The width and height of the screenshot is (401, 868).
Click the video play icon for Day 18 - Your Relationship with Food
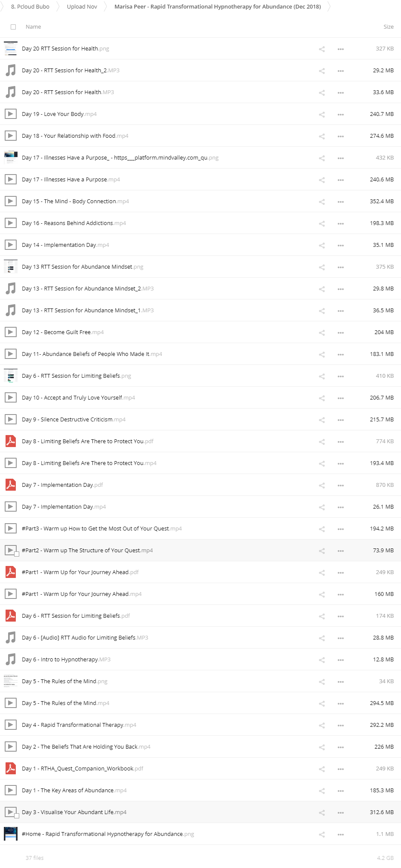click(11, 136)
